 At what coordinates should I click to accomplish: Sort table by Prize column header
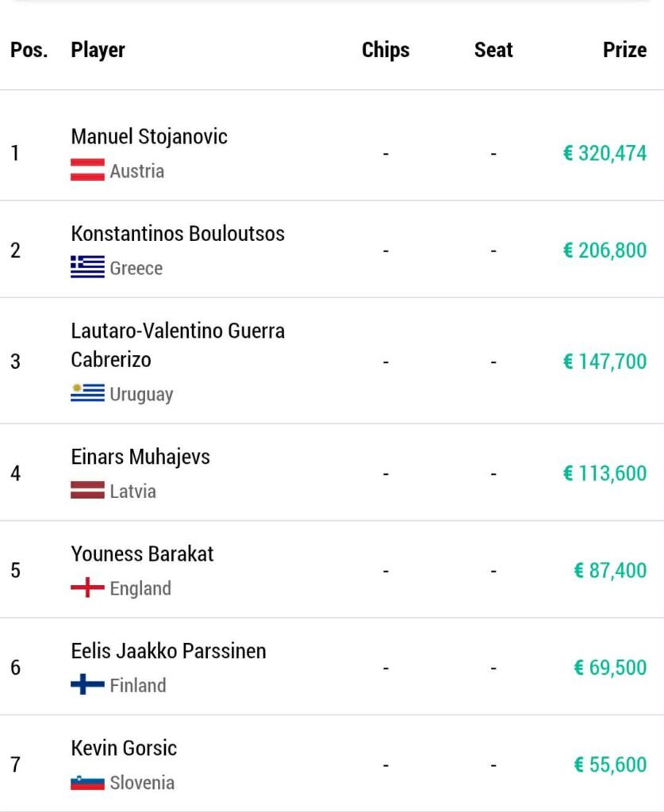[x=624, y=50]
